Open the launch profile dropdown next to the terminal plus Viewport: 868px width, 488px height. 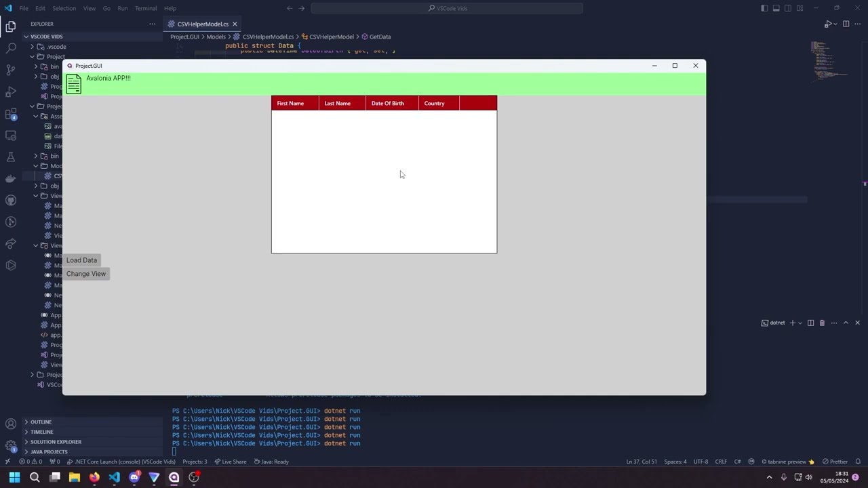click(x=800, y=323)
